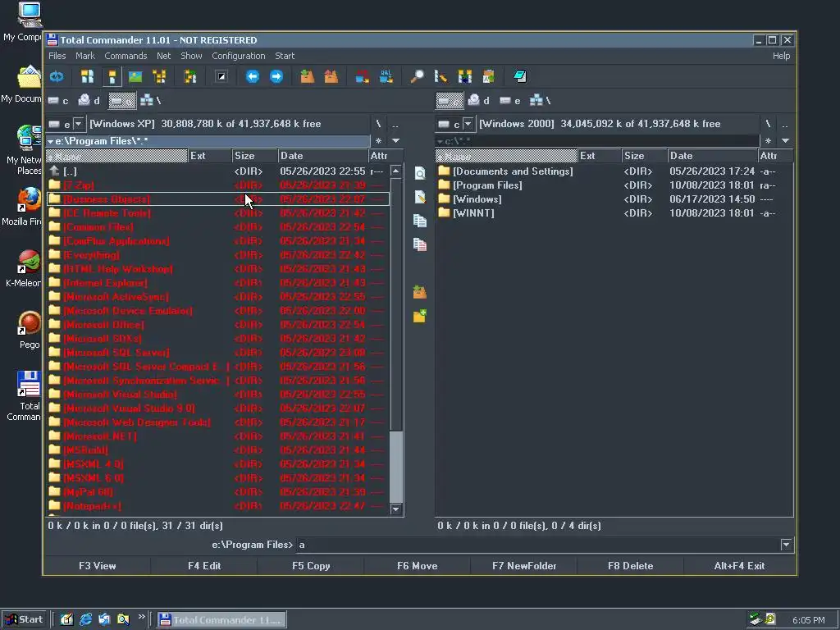Screen dimensions: 840x630
Task: Click the Reread Source refresh toolbar icon
Action: coord(57,76)
